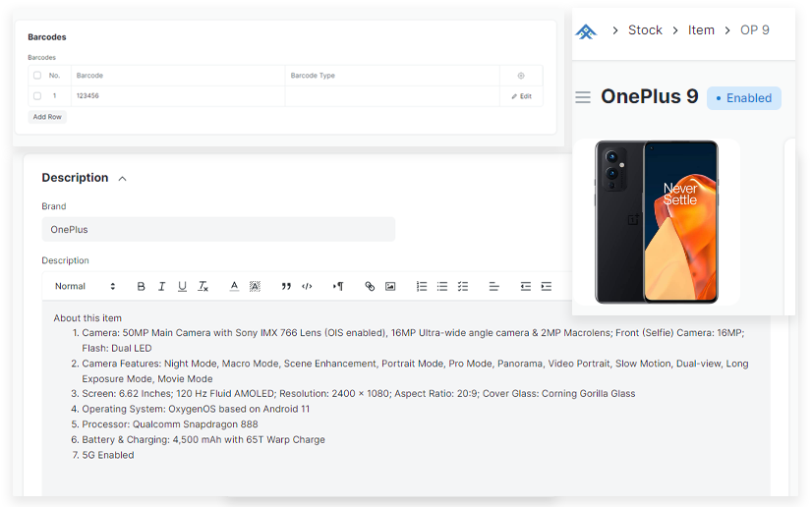Insert a hyperlink in the description
812x507 pixels.
[x=370, y=286]
